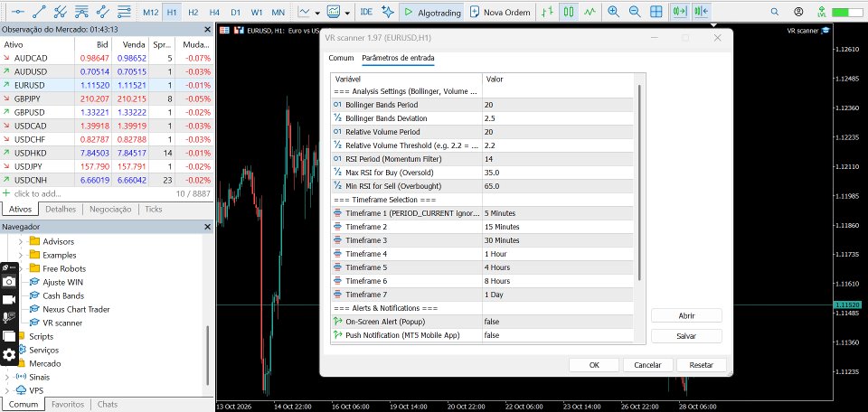This screenshot has height=412, width=868.
Task: Click the AI sparkle assistant icon
Action: tap(388, 12)
